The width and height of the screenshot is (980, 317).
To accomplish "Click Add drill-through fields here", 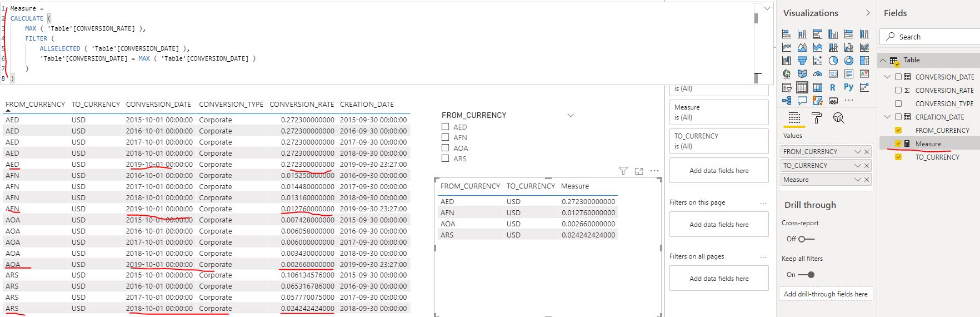I will (x=826, y=294).
